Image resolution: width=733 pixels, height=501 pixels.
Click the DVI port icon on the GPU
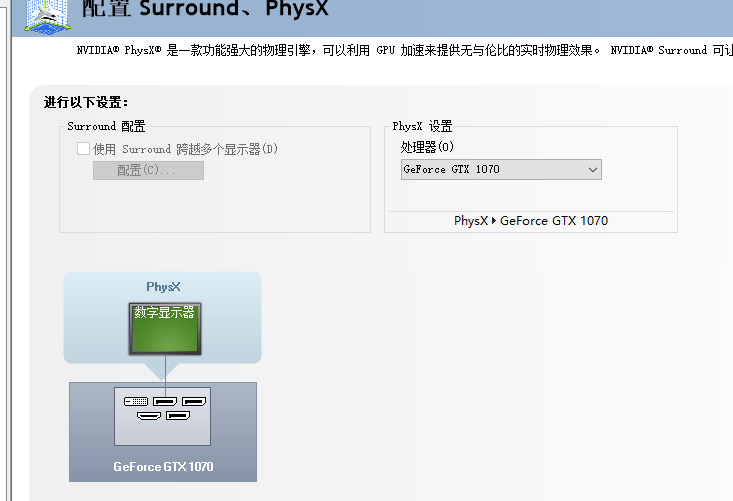tap(136, 401)
